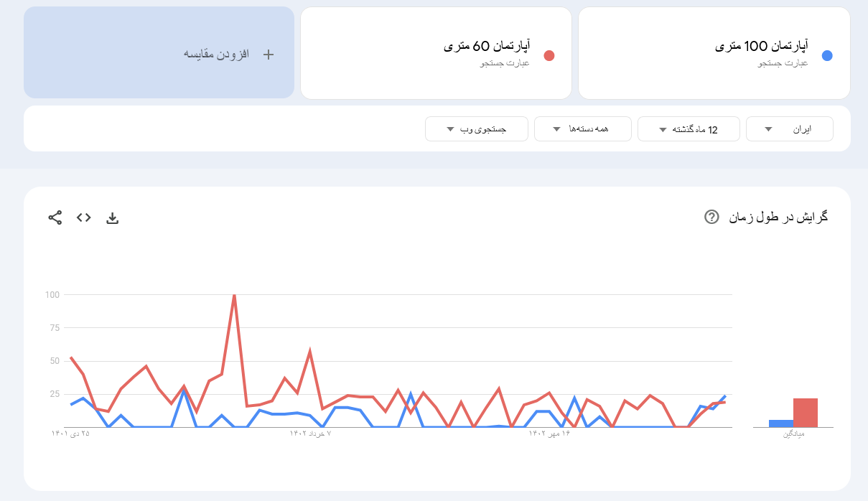Open the help icon next to گرایش در طول زمان

(711, 217)
